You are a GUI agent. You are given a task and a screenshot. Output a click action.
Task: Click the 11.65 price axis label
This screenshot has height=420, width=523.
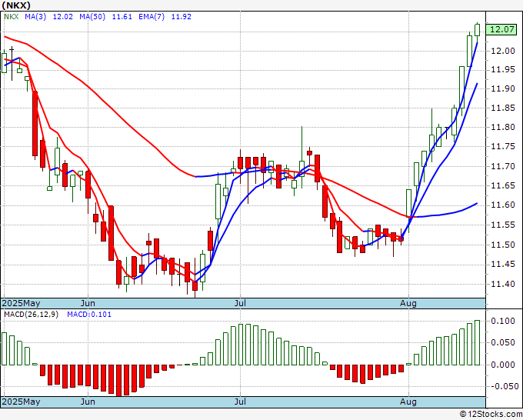coord(503,185)
